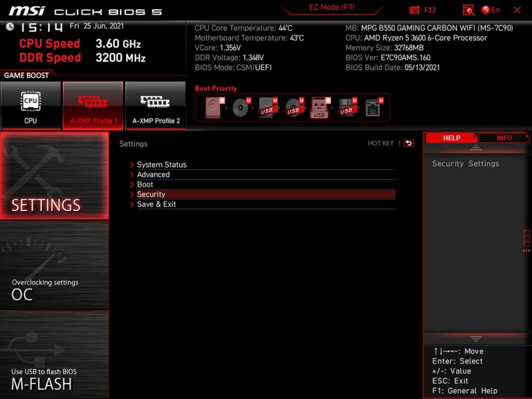
Task: Click the ESC: Exit hint
Action: (x=450, y=381)
